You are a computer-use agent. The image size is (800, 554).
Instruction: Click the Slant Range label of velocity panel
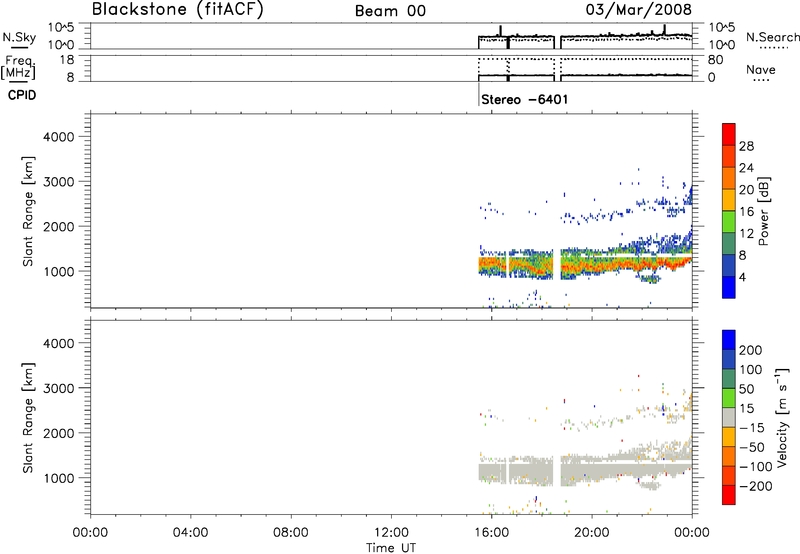[28, 418]
